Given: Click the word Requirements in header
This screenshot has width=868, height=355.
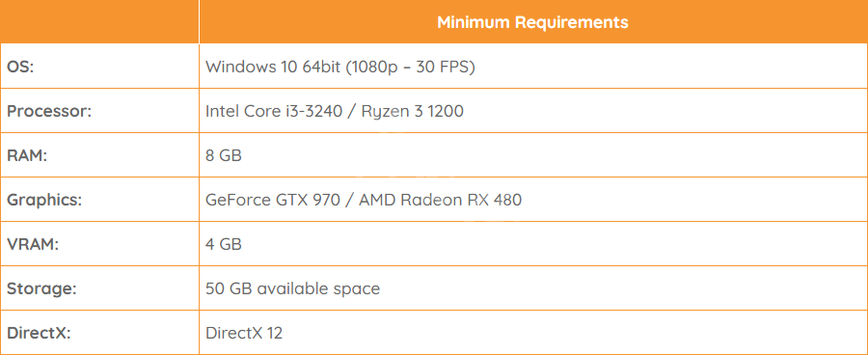Looking at the screenshot, I should tap(572, 22).
